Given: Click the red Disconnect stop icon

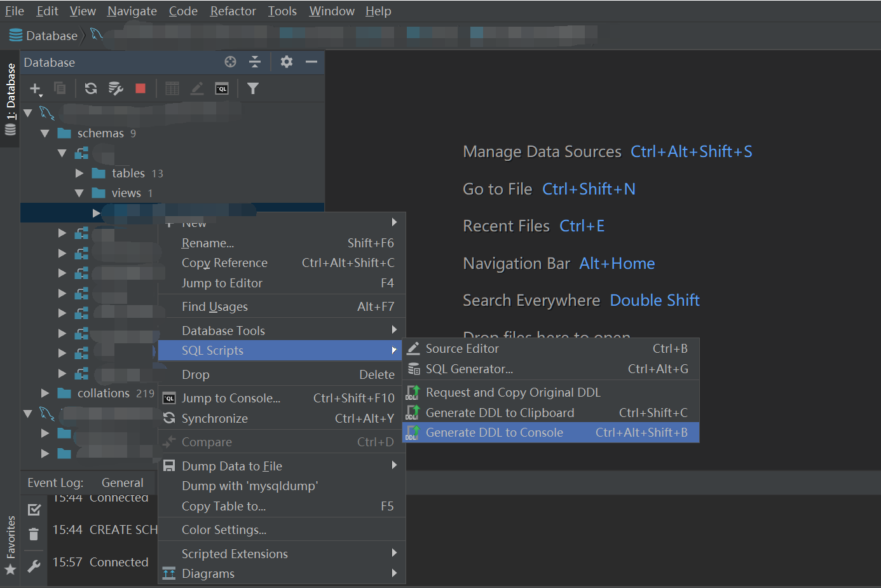Looking at the screenshot, I should (140, 88).
